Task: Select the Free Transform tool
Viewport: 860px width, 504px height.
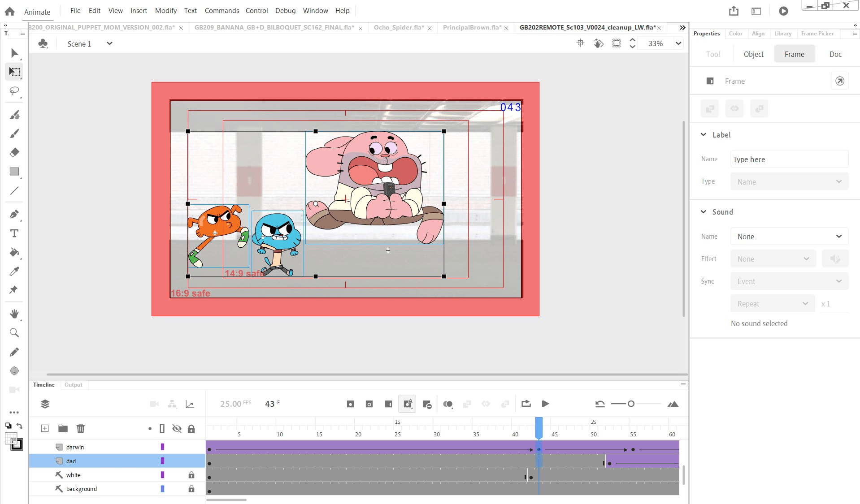Action: (14, 72)
